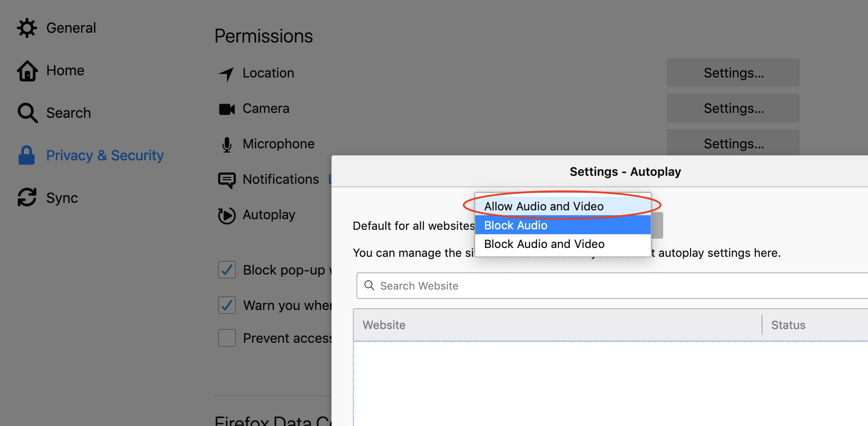Viewport: 868px width, 426px height.
Task: Click the Search magnifier icon in sidebar
Action: click(x=27, y=113)
